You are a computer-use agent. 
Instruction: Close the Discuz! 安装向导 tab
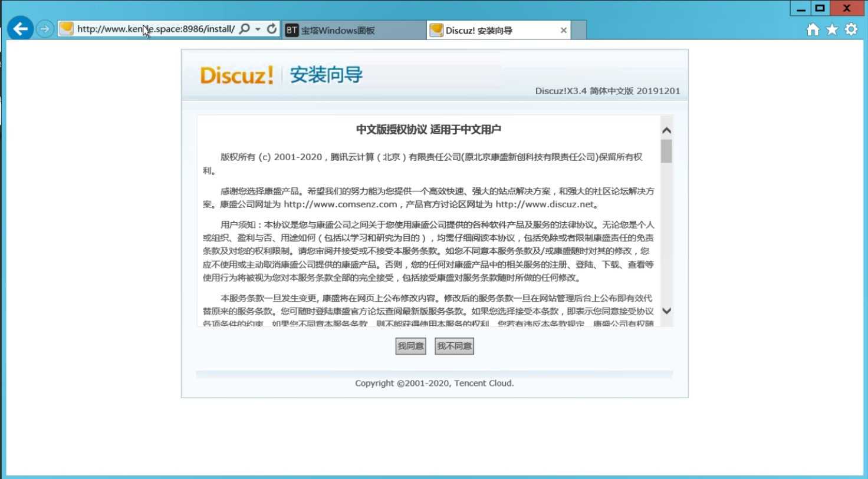[x=564, y=30]
